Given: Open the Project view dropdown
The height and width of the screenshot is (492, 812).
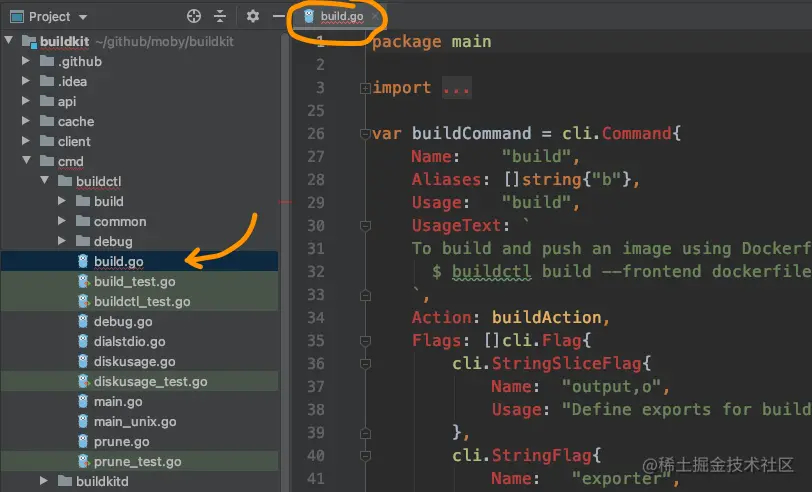Looking at the screenshot, I should click(x=83, y=17).
